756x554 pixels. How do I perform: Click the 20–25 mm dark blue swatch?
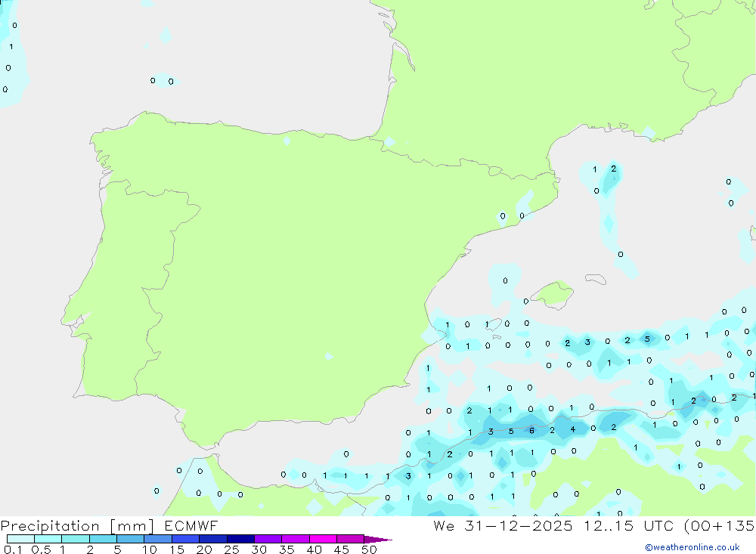pyautogui.click(x=213, y=539)
